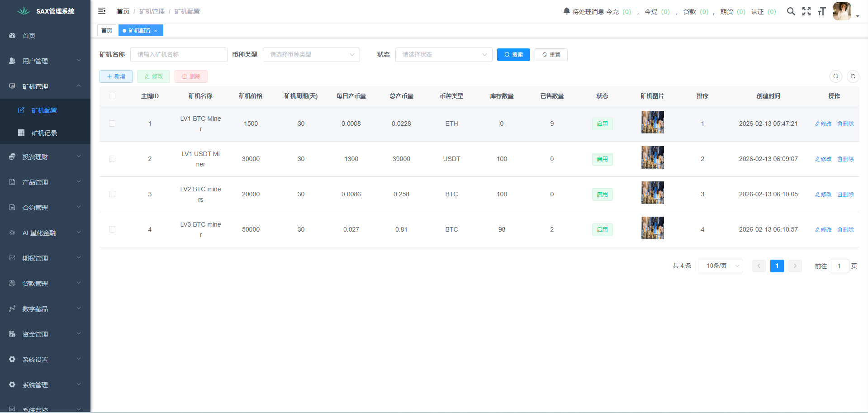The height and width of the screenshot is (413, 868).
Task: Open 首页 dashboard in sidebar
Action: (45, 35)
